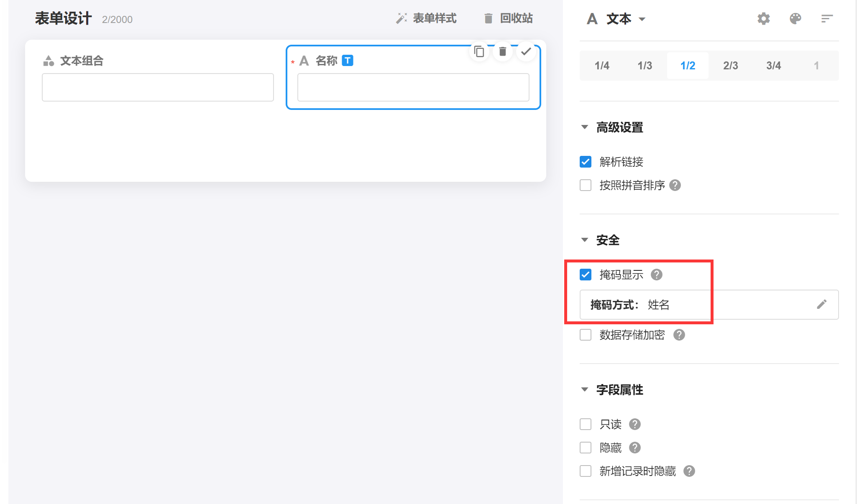Edit mask method with pencil icon

[x=821, y=304]
